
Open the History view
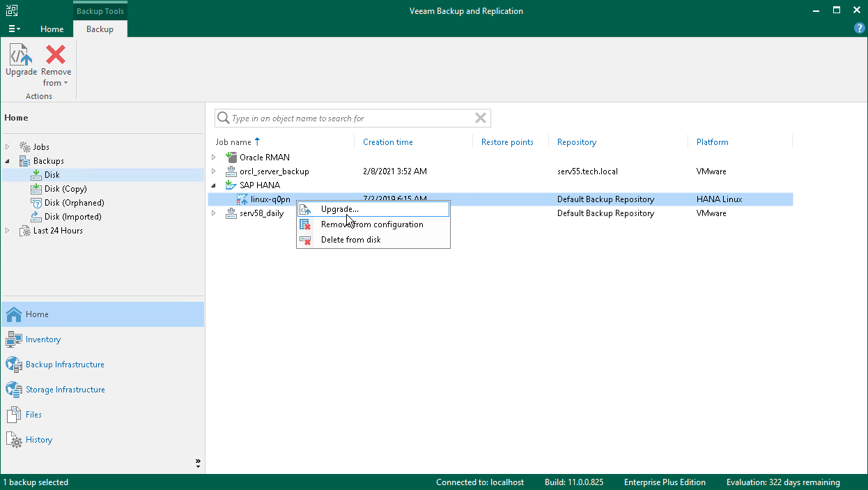click(x=39, y=440)
